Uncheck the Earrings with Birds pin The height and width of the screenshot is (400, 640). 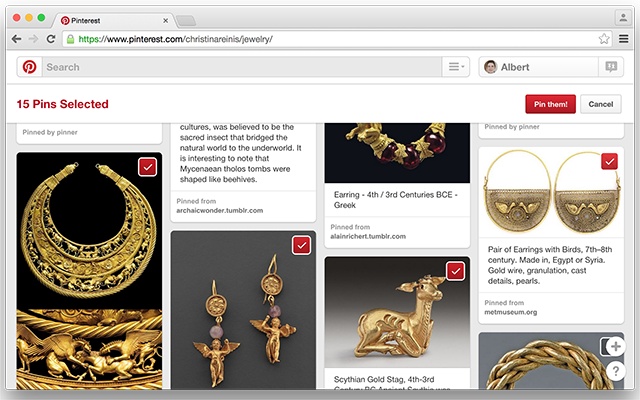click(x=609, y=162)
